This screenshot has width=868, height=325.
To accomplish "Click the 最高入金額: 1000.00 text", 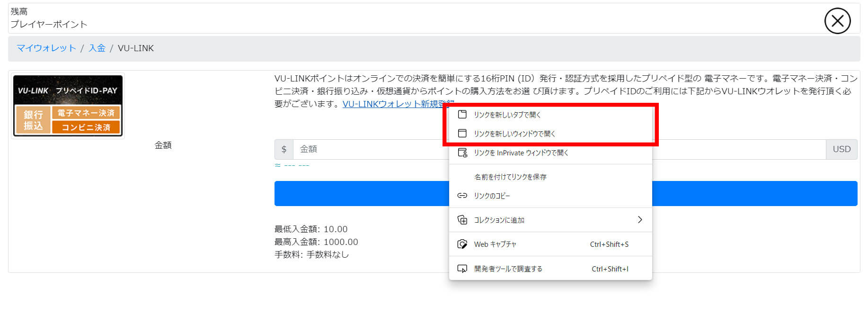I will tap(316, 242).
